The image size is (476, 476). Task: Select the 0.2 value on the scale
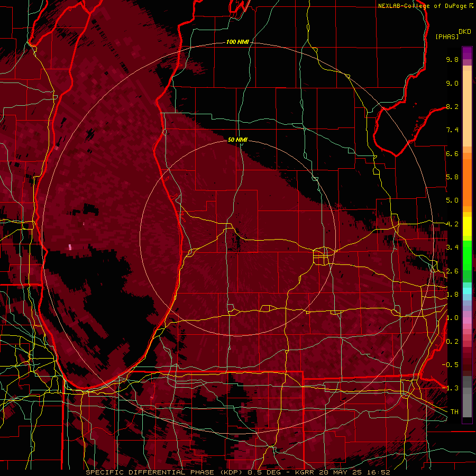click(x=452, y=342)
